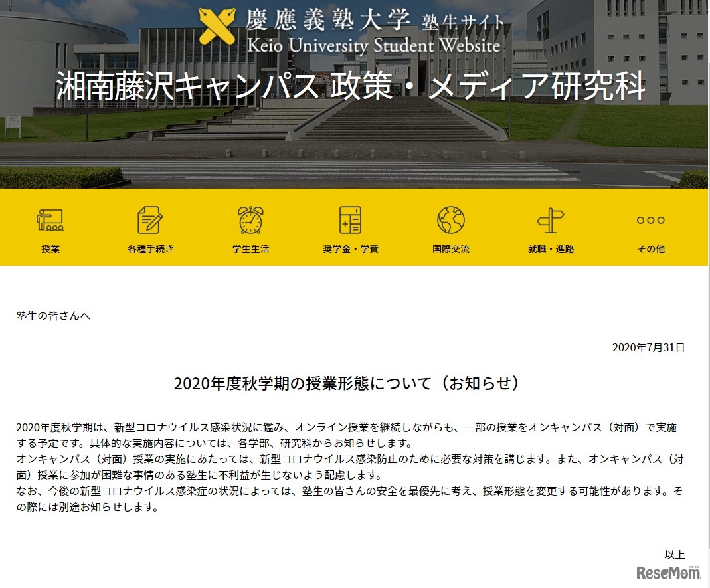Open その他 using the three-dots icon
The width and height of the screenshot is (710, 588).
point(650,220)
